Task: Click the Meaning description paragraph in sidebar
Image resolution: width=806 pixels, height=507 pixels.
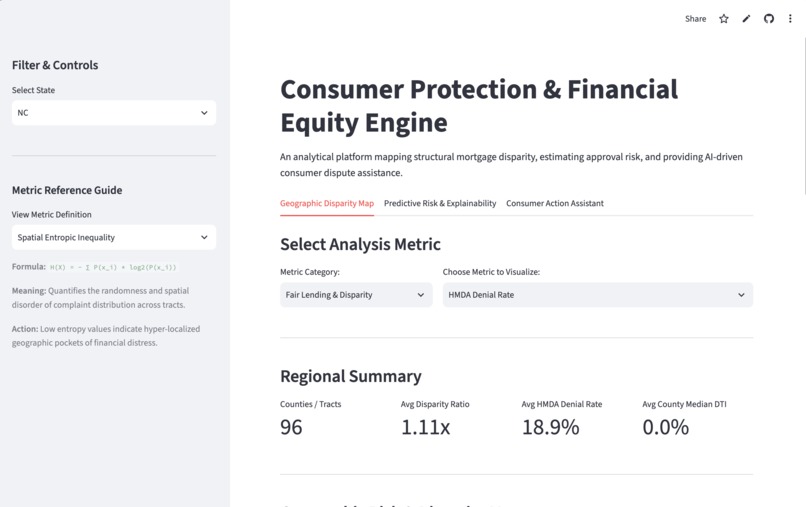Action: pos(100,298)
